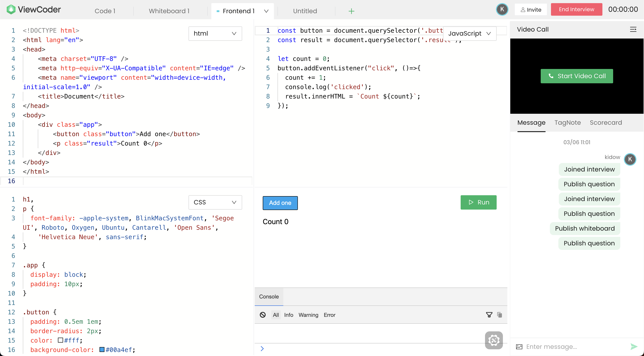Click the #00a4ef color swatch
Screen dimensions: 644x356
click(x=102, y=350)
